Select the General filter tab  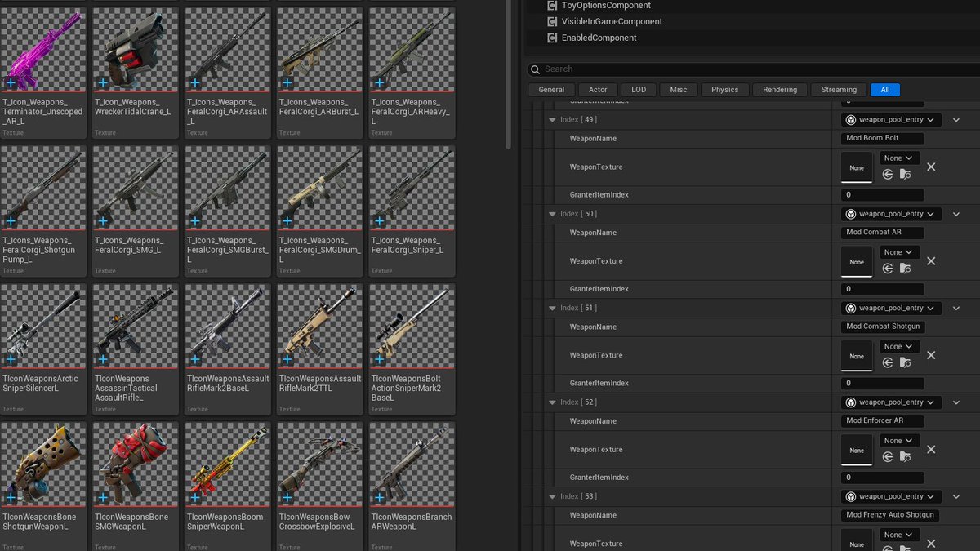tap(551, 90)
